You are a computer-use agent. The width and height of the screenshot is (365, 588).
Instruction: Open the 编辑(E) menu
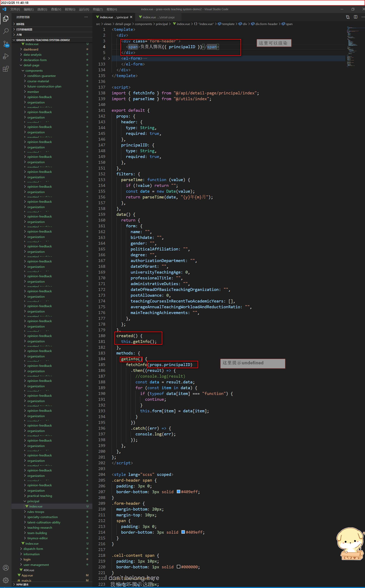click(x=28, y=9)
